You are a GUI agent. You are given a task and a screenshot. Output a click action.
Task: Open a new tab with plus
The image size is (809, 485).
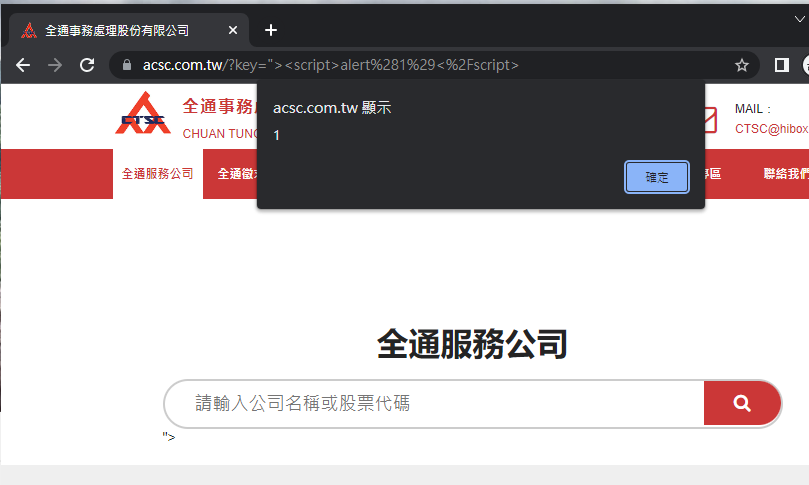click(271, 30)
